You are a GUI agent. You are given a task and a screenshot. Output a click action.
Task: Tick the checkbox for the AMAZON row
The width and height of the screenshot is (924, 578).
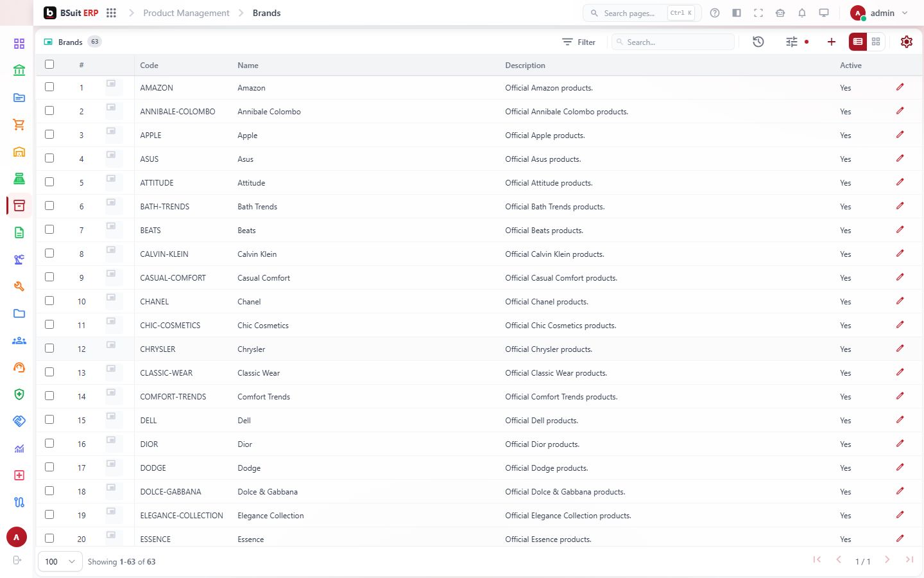click(49, 87)
